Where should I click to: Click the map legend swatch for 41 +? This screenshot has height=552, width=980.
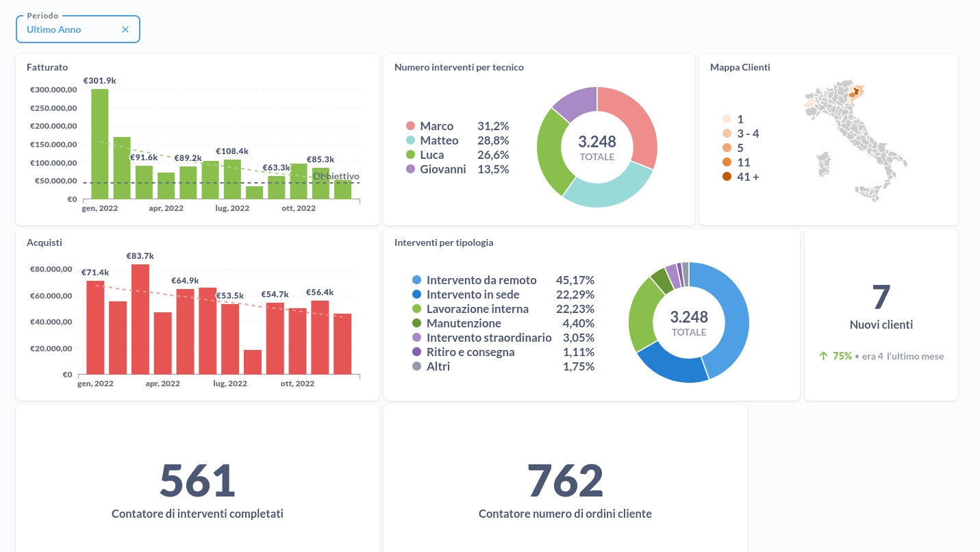(x=727, y=177)
